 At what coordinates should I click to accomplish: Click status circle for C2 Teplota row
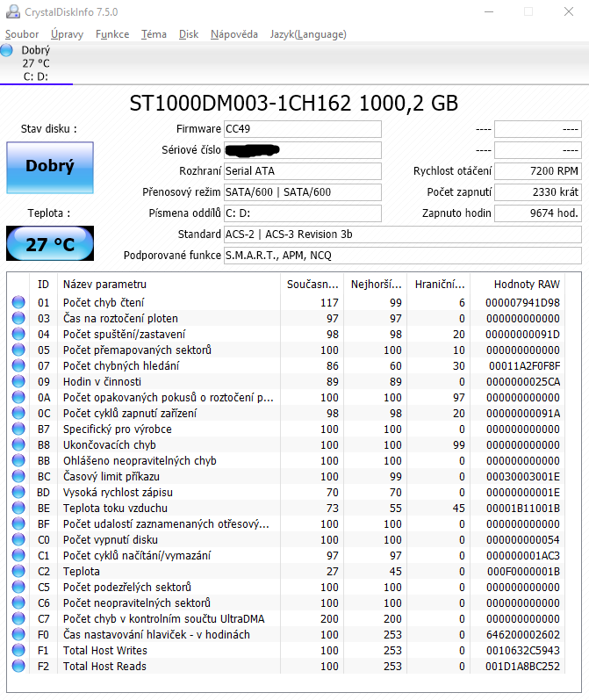(x=18, y=571)
